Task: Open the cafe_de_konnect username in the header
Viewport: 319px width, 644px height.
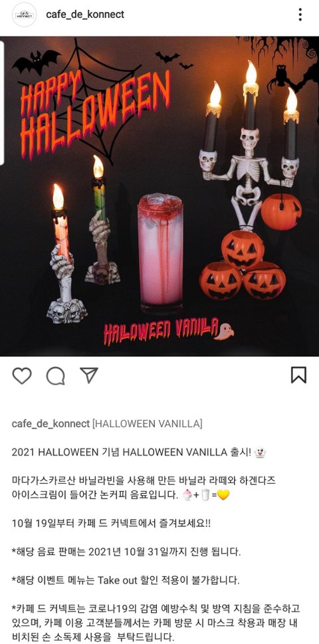Action: pos(85,15)
